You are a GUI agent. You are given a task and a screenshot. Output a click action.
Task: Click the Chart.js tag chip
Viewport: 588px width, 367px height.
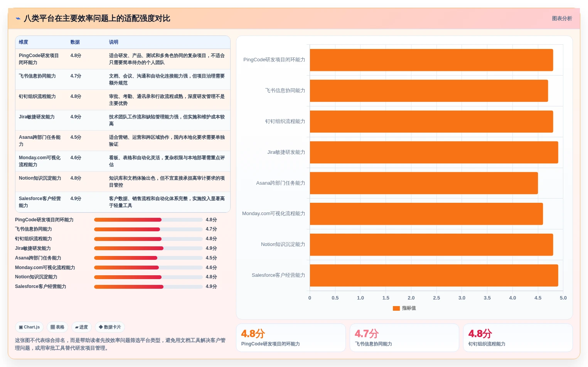click(29, 327)
